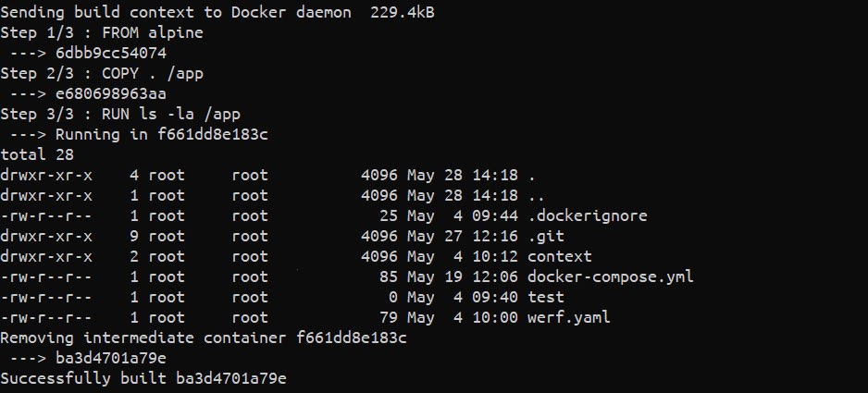Image resolution: width=868 pixels, height=393 pixels.
Task: Click the 'Successfully built ba3d4701a79e' line
Action: (x=143, y=378)
